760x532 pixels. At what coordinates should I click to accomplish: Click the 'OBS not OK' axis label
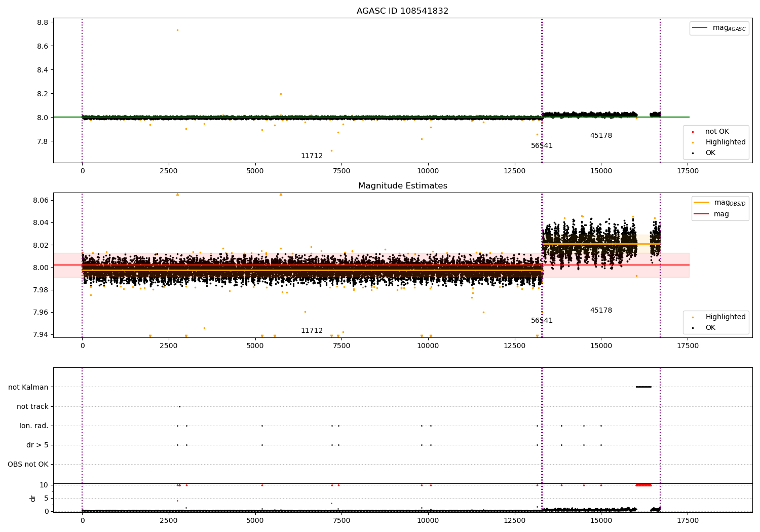coord(28,465)
